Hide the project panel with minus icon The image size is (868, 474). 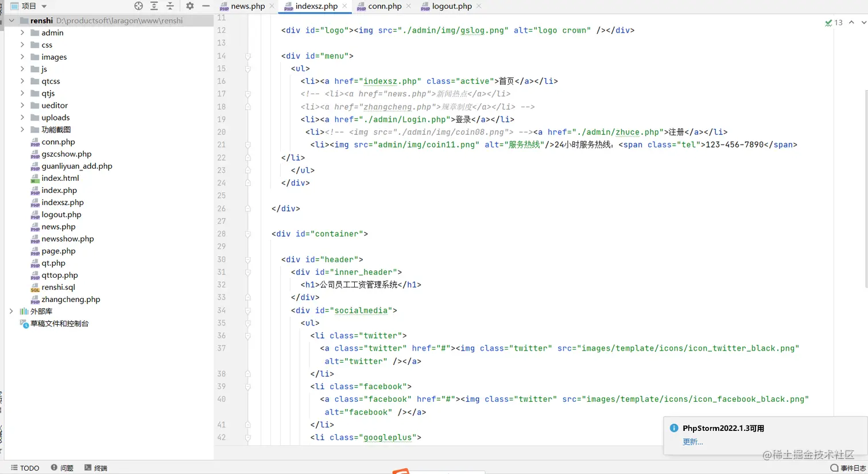pyautogui.click(x=206, y=6)
